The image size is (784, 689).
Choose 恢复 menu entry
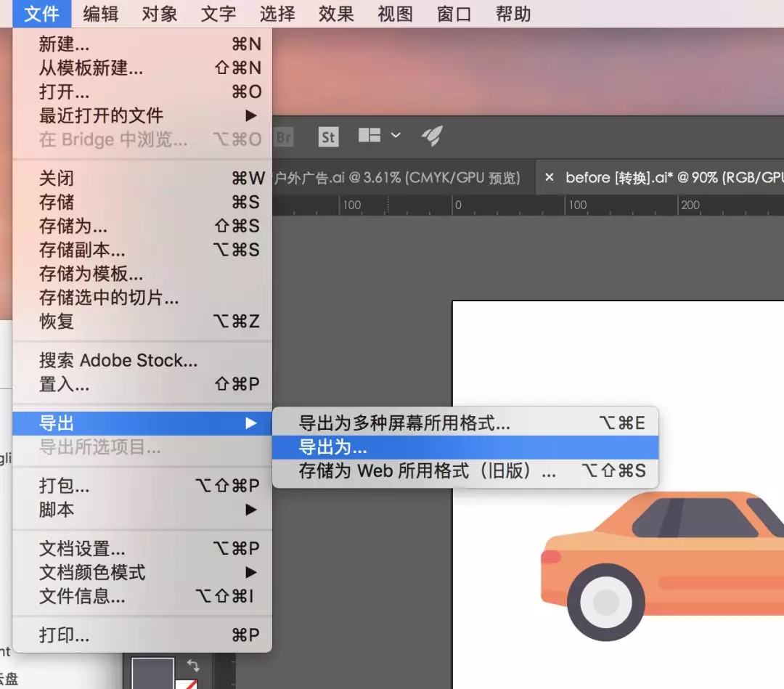[x=142, y=321]
